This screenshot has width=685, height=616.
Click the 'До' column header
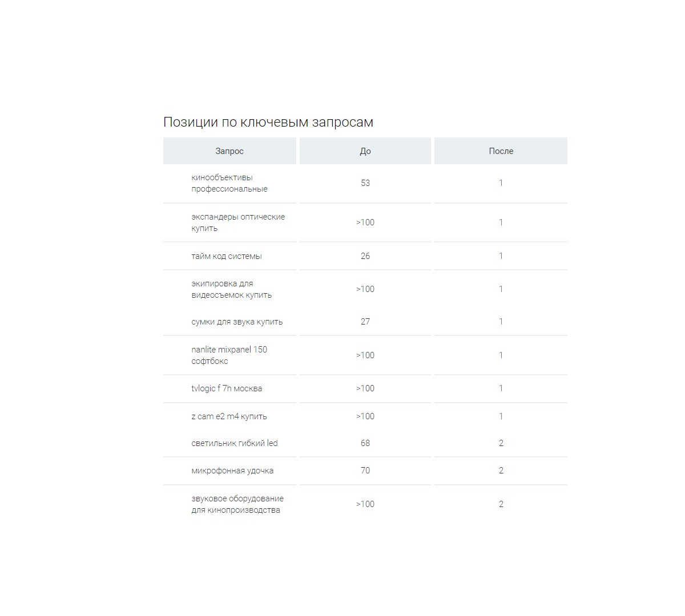tap(365, 151)
